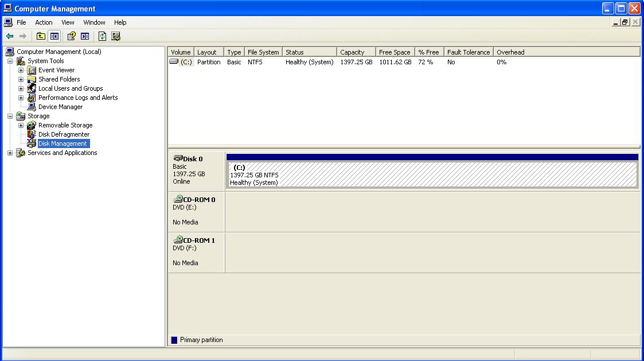Viewport: 644px width, 361px height.
Task: Open the View menu
Action: tap(68, 22)
